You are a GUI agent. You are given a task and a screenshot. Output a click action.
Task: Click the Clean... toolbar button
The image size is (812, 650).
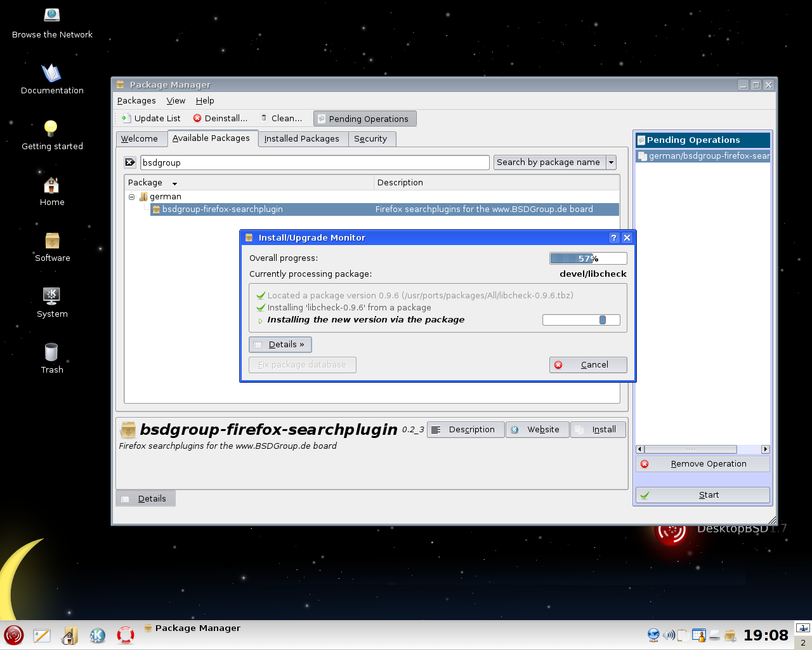pyautogui.click(x=282, y=119)
